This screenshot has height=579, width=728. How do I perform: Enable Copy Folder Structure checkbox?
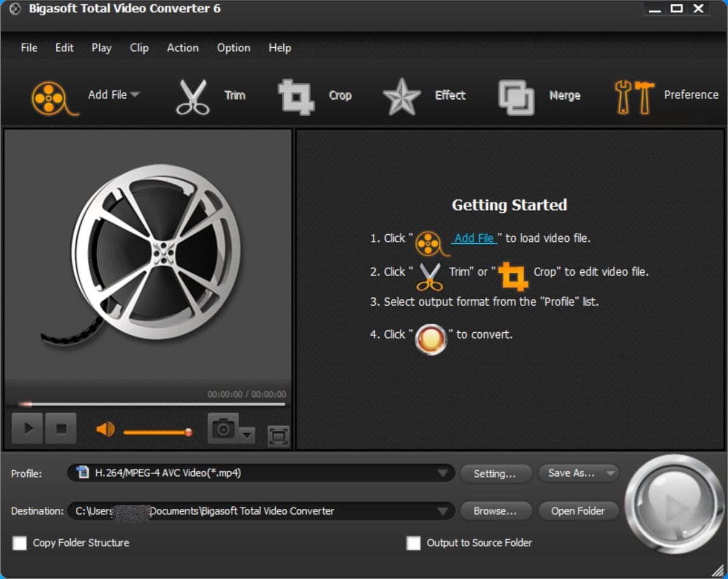(x=20, y=543)
